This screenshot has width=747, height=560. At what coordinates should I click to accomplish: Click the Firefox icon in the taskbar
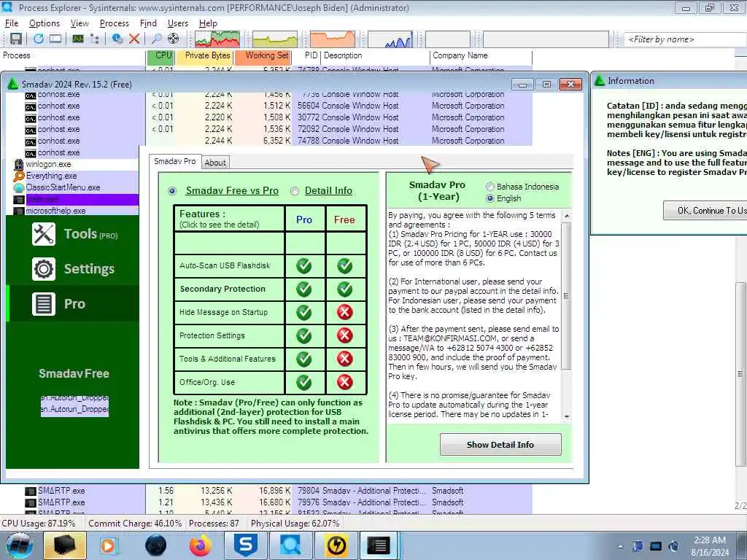(x=201, y=545)
